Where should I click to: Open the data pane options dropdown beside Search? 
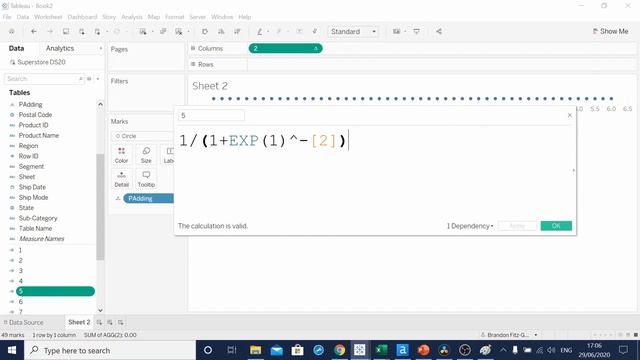pos(98,79)
